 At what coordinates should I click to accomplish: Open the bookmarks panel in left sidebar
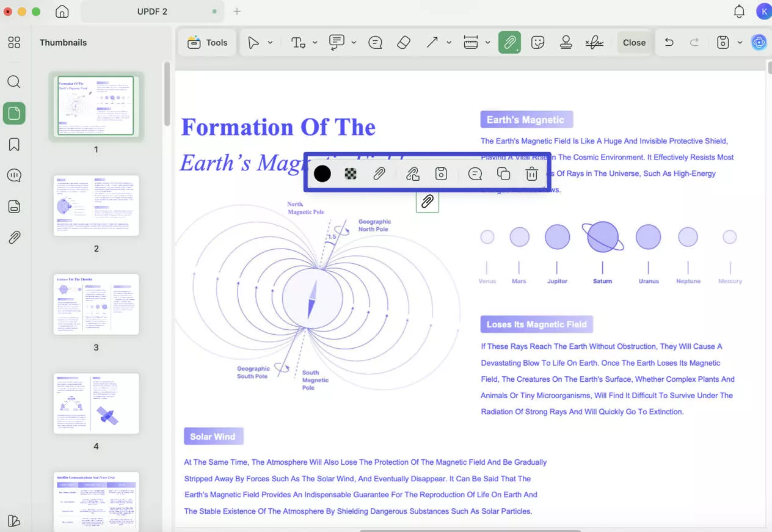click(14, 145)
